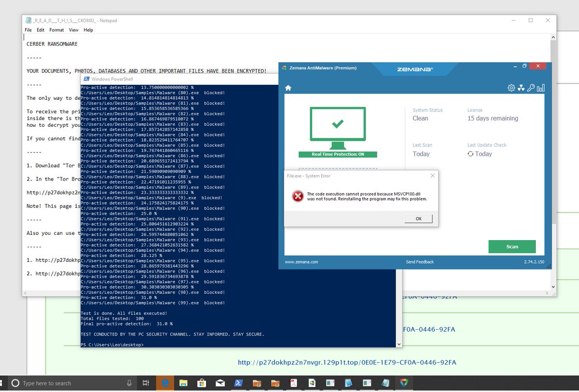Open the Format menu in Notepad
This screenshot has width=579, height=392.
coord(56,30)
